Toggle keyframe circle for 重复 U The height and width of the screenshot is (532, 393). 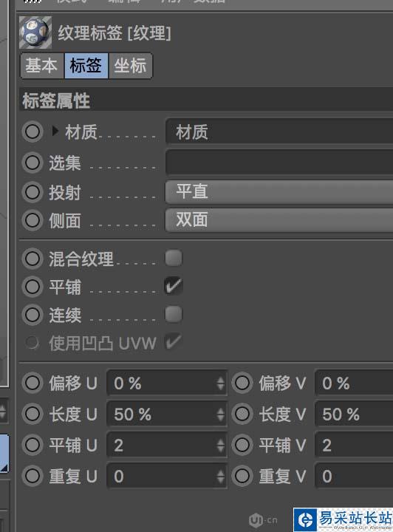coord(33,476)
